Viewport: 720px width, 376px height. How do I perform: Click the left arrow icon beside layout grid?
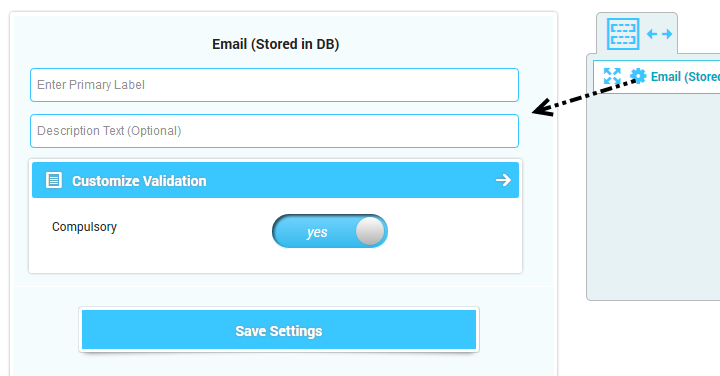click(652, 34)
